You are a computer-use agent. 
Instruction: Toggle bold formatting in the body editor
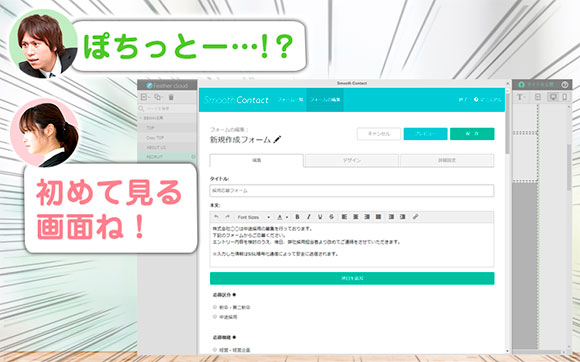click(x=297, y=217)
